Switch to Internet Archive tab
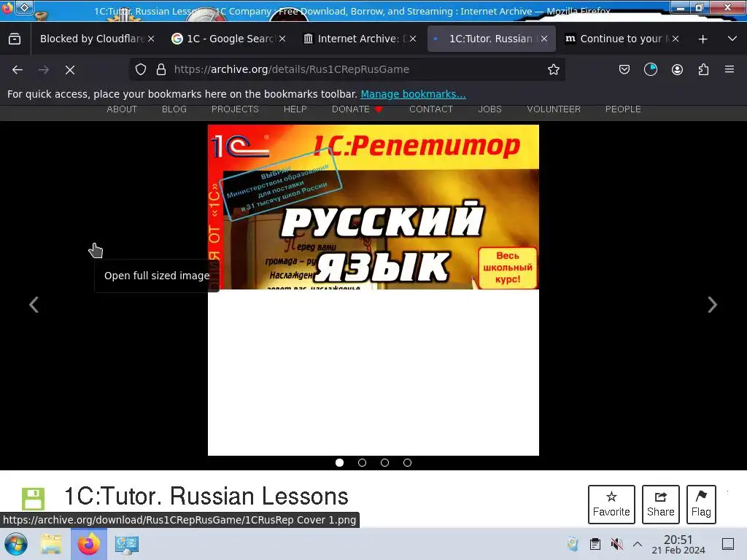 point(360,39)
